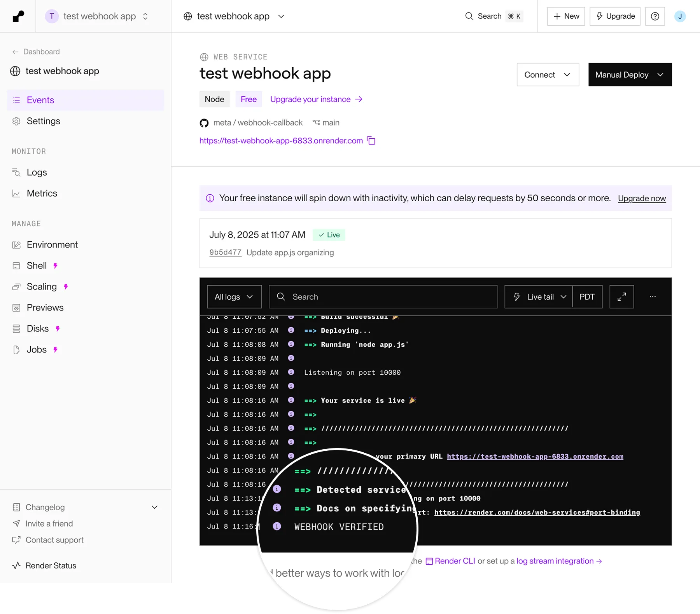700x614 pixels.
Task: Expand the Changelog section
Action: [154, 507]
